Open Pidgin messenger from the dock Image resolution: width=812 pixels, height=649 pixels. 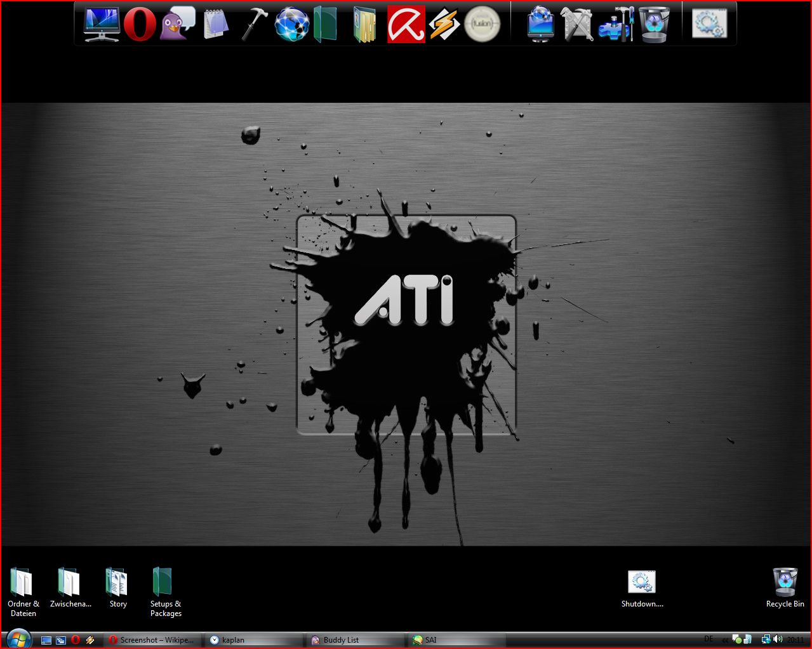coord(177,24)
